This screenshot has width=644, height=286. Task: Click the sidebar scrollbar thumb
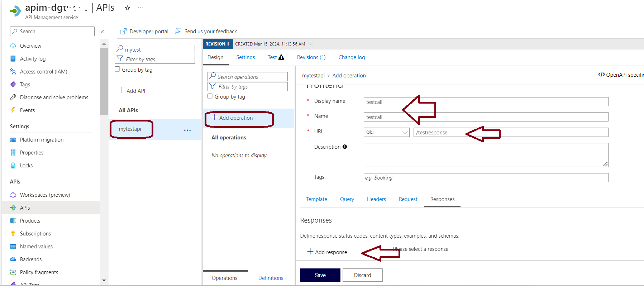coord(104,81)
